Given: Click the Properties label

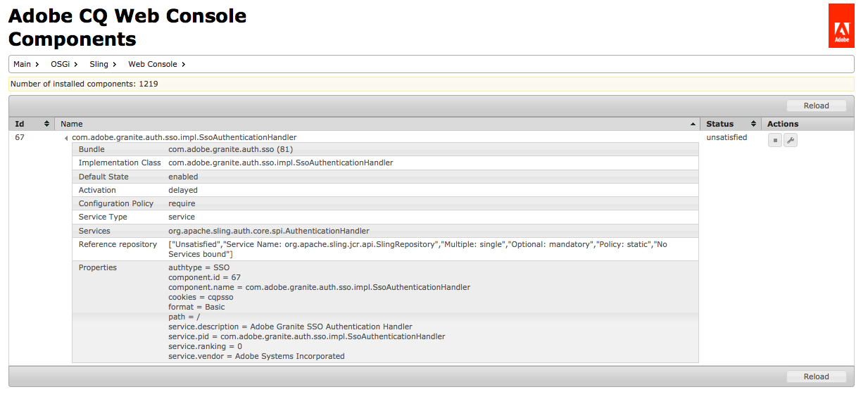Looking at the screenshot, I should [x=98, y=267].
